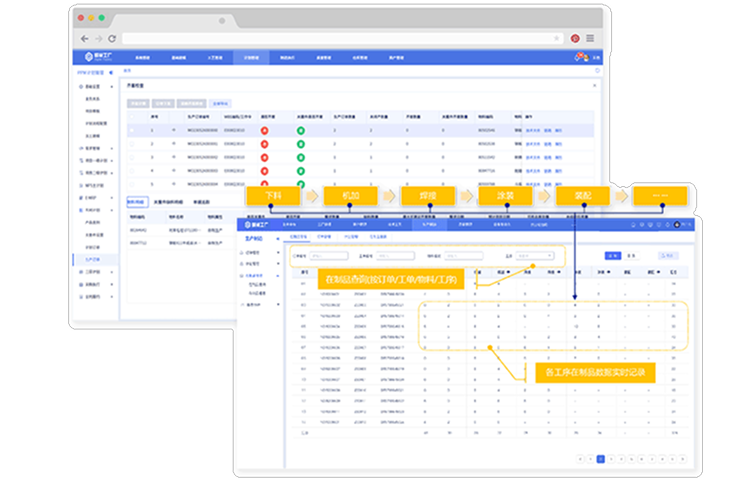Click the user avatar icon in back window header
The width and height of the screenshot is (730, 482).
[581, 59]
